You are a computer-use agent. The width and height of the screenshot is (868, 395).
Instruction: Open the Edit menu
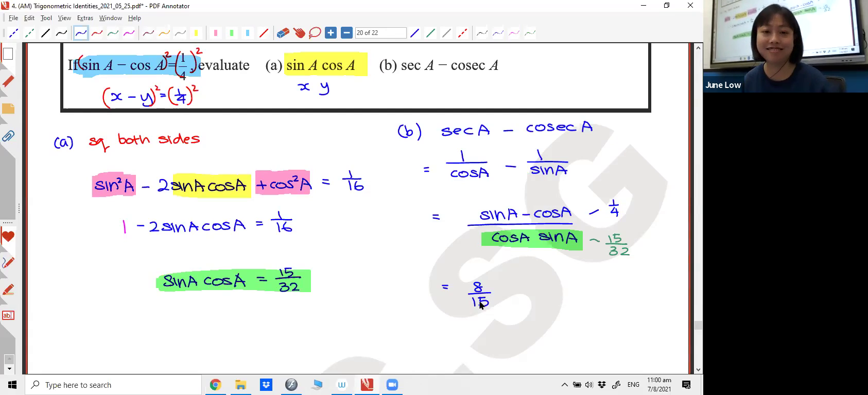tap(29, 18)
